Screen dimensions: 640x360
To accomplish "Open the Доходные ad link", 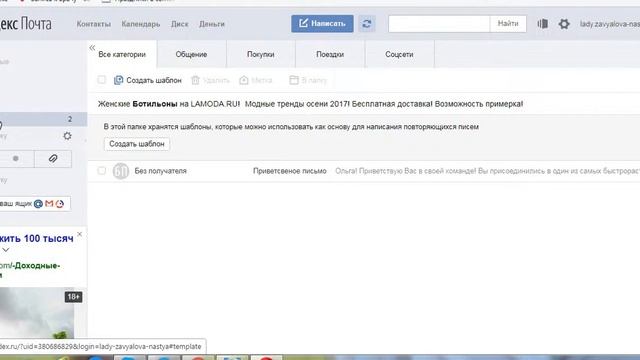I will tap(30, 266).
